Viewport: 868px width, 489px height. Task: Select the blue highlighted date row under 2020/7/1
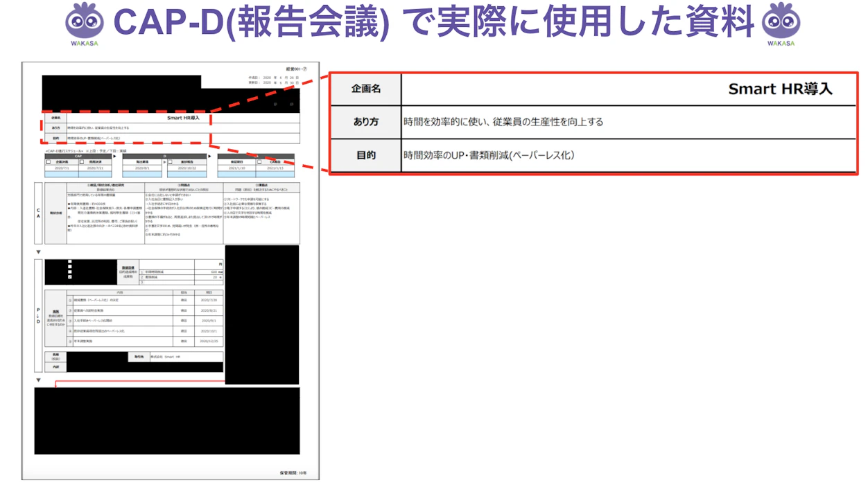[61, 174]
